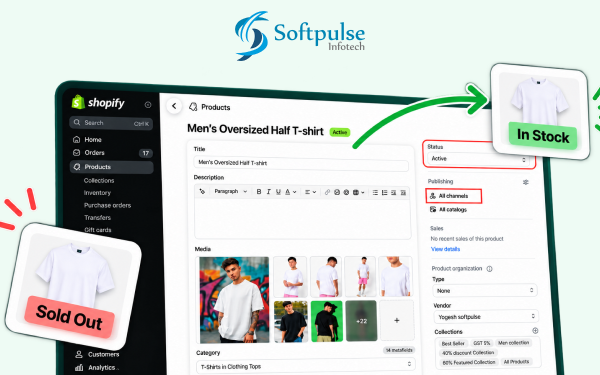Click the Publishing manage icon
This screenshot has height=375, width=600.
[526, 182]
